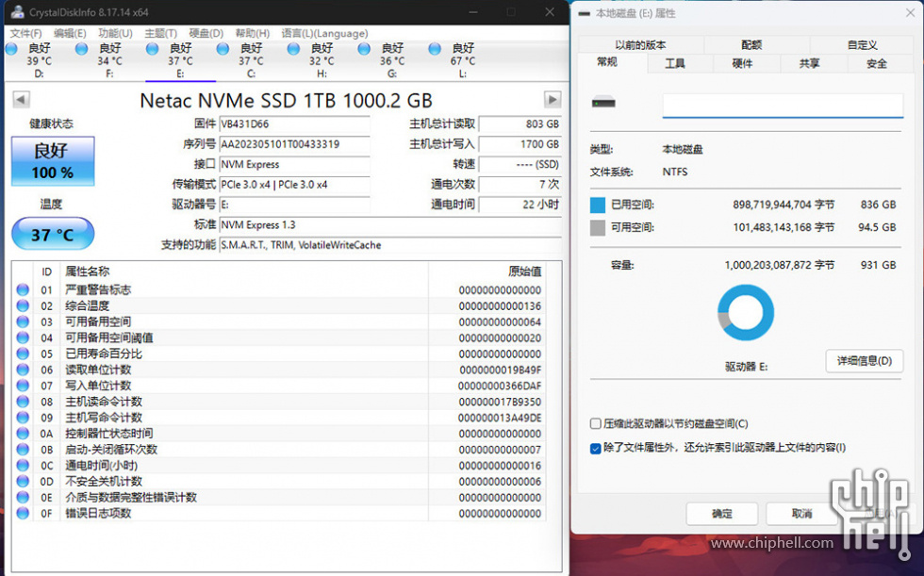Click the 取消 button

click(x=802, y=514)
